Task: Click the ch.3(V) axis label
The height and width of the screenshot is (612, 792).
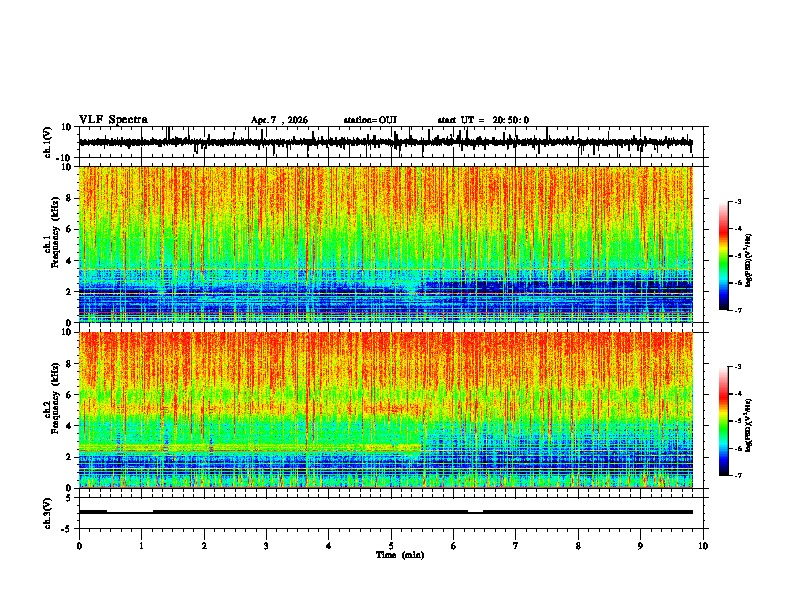Action: pyautogui.click(x=48, y=513)
